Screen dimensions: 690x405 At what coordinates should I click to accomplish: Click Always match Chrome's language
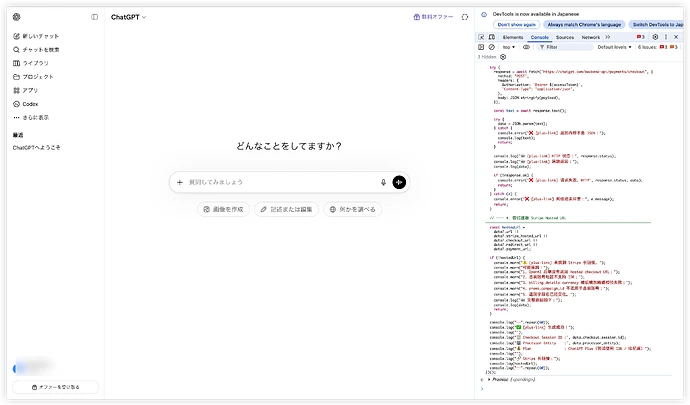click(x=584, y=25)
